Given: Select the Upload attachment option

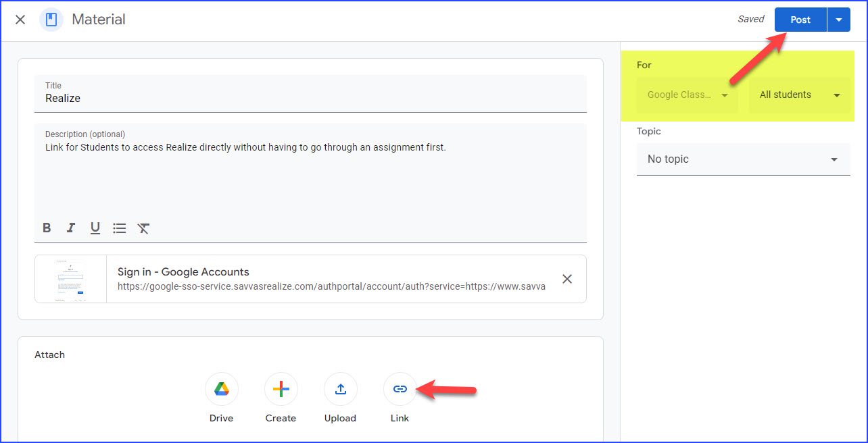Looking at the screenshot, I should coord(340,389).
